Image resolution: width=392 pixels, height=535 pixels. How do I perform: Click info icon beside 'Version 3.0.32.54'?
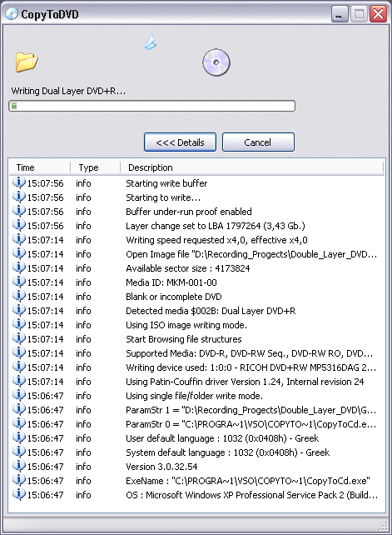point(19,466)
